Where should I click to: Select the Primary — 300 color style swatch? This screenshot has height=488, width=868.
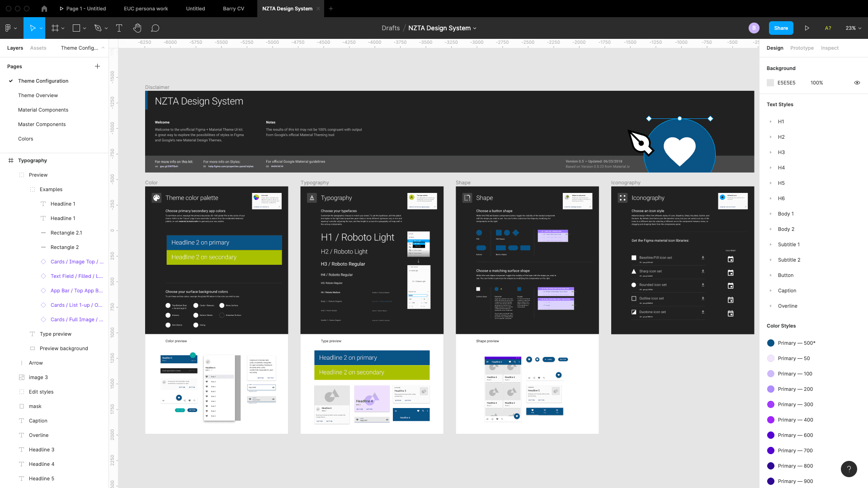coord(771,404)
